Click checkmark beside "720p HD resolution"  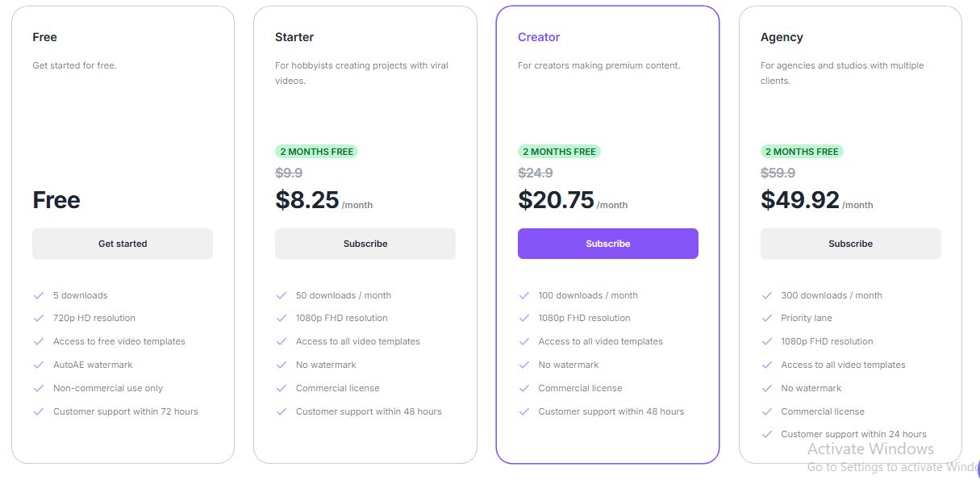pos(39,318)
